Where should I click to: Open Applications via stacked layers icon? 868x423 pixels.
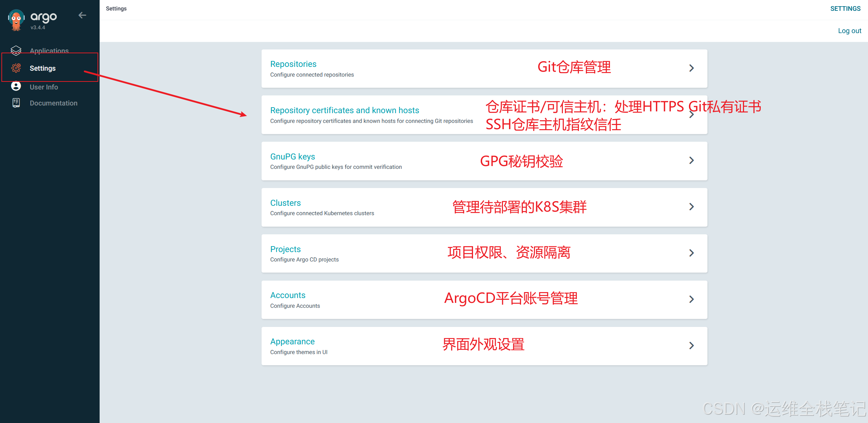click(16, 51)
